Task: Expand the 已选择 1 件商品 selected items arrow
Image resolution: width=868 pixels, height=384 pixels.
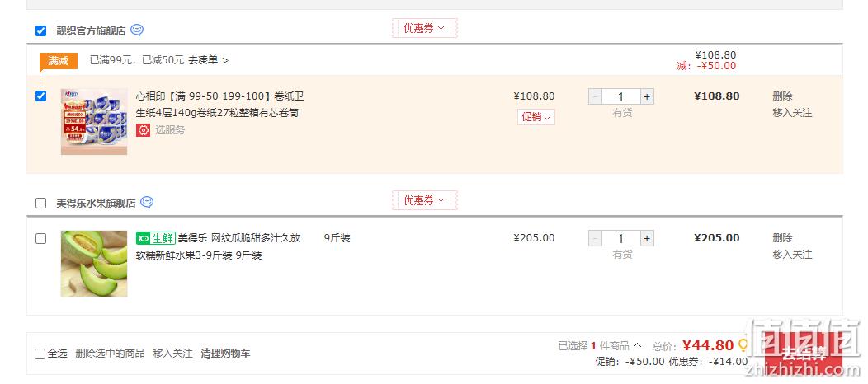Action: [x=637, y=345]
